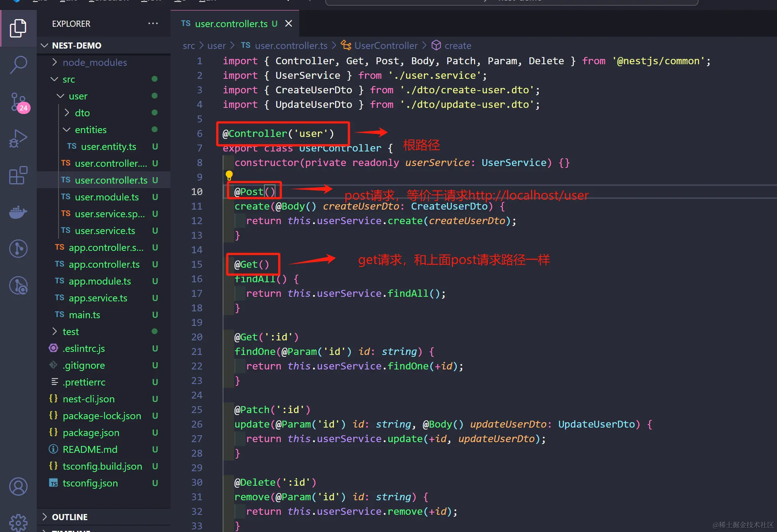
Task: Open main.ts file in explorer
Action: pos(84,315)
